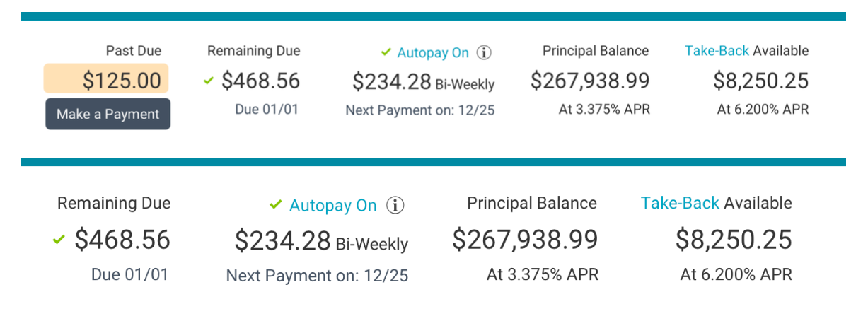The height and width of the screenshot is (321, 868).
Task: Click the green Autopay checkmark in the second row
Action: coord(276,205)
